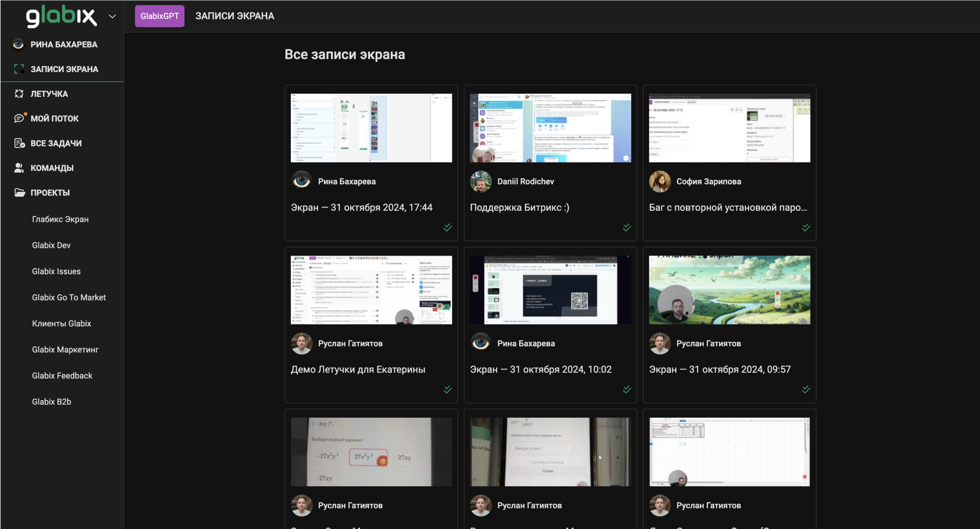Viewport: 980px width, 529px height.
Task: Click the Мой поток chat icon
Action: [19, 118]
